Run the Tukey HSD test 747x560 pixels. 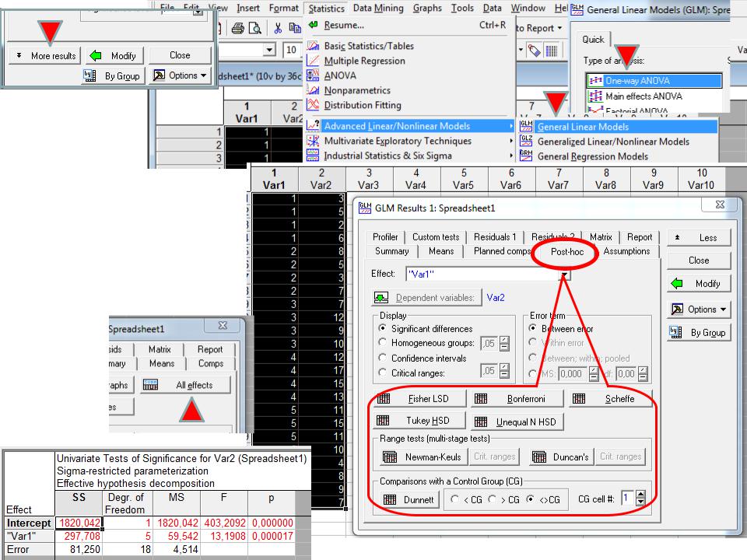[x=419, y=421]
